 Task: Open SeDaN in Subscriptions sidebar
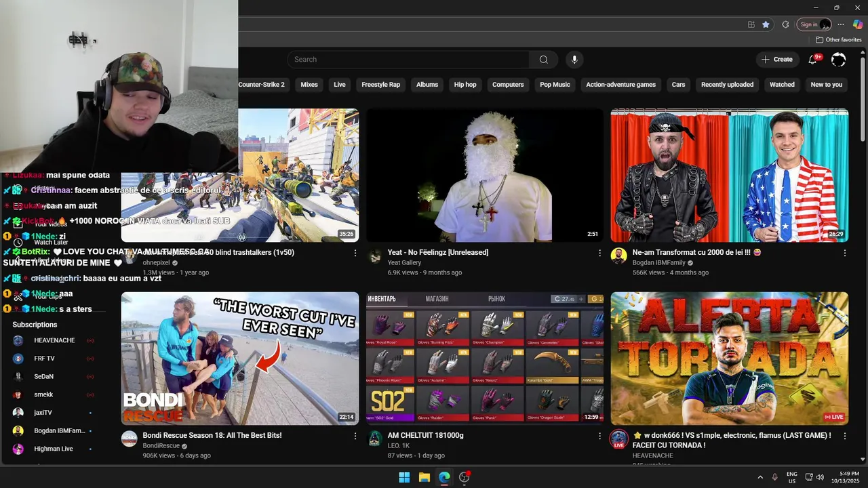pos(54,376)
